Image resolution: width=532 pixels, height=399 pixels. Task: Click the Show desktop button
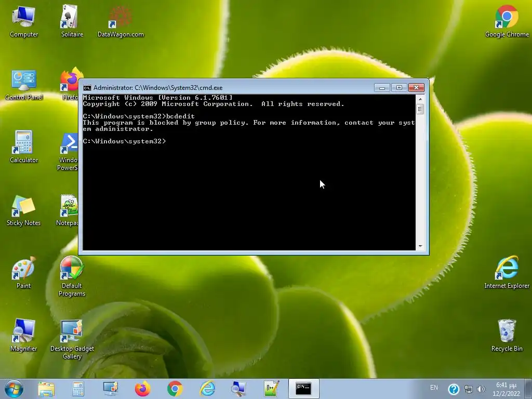pyautogui.click(x=529, y=389)
